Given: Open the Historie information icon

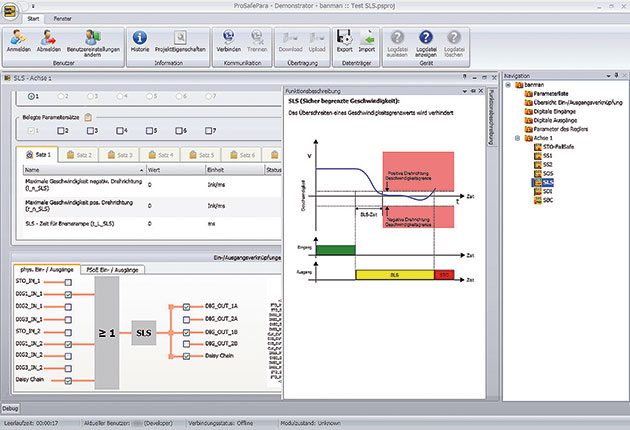Looking at the screenshot, I should [139, 41].
